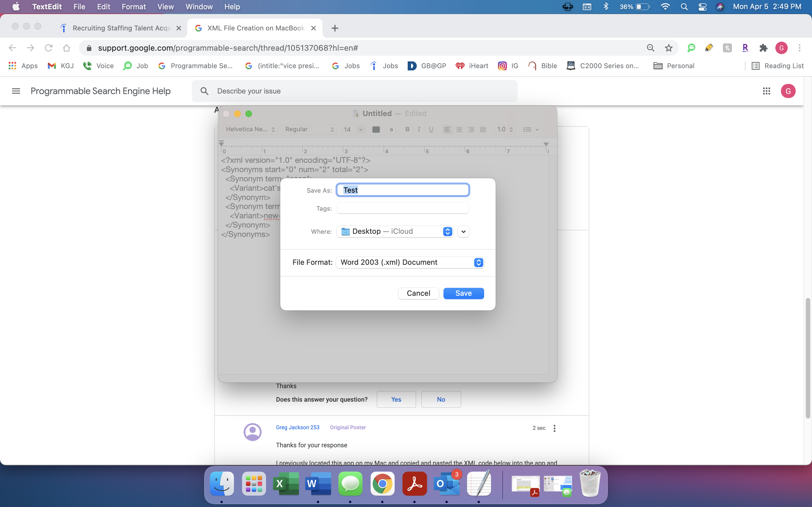This screenshot has height=507, width=812.
Task: Switch to Recruiting Staffing Talent tab
Action: coord(122,28)
